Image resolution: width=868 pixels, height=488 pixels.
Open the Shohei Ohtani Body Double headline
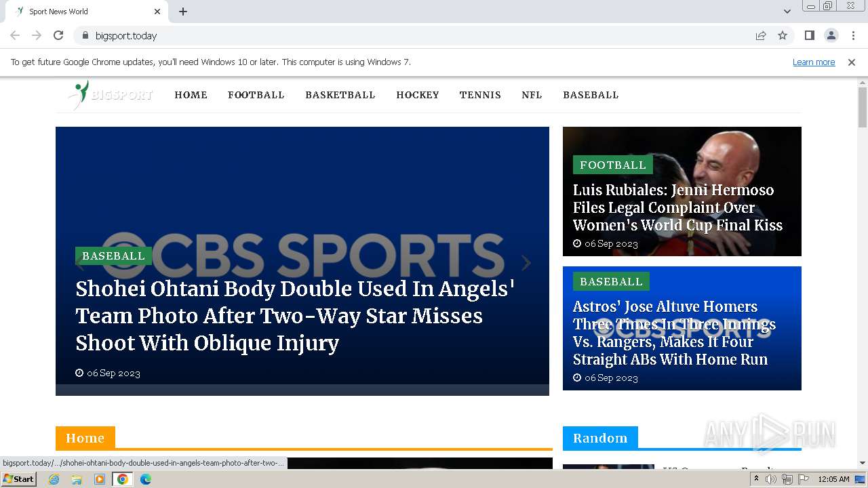[295, 316]
